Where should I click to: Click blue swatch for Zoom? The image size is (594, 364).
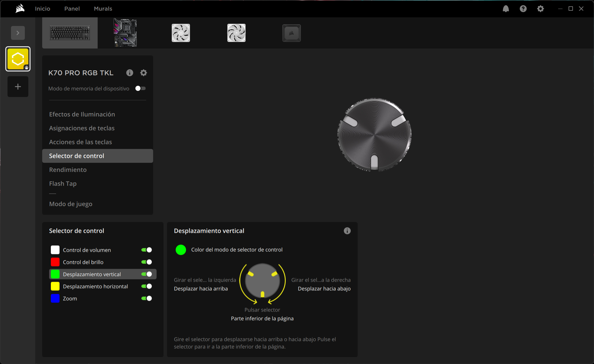pos(55,298)
